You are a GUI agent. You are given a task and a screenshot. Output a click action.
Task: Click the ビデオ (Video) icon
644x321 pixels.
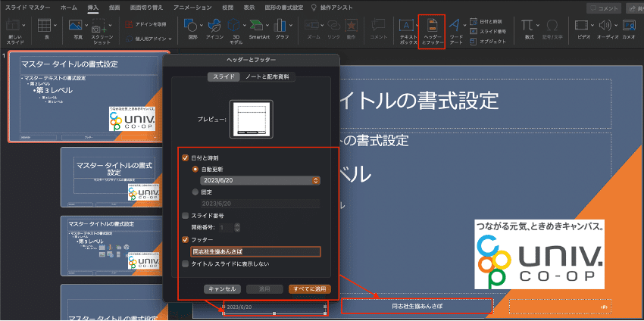(x=582, y=26)
